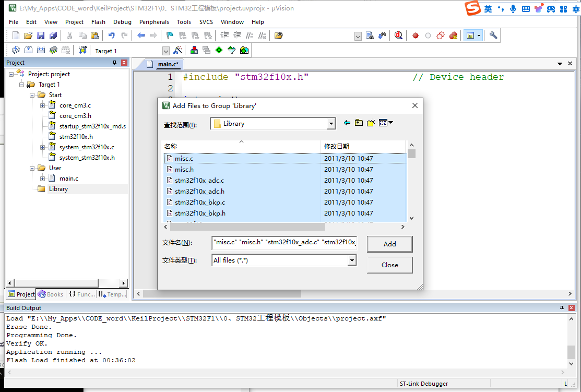Open the Debug menu
581x392 pixels.
(122, 22)
